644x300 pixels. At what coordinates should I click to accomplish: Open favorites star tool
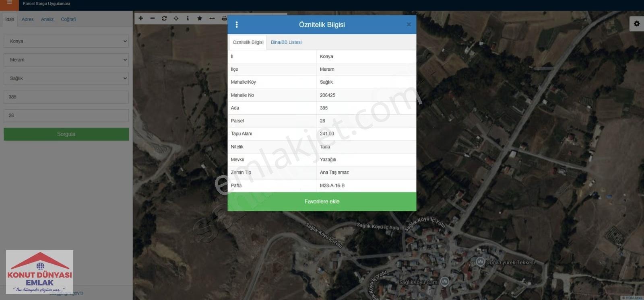(200, 18)
